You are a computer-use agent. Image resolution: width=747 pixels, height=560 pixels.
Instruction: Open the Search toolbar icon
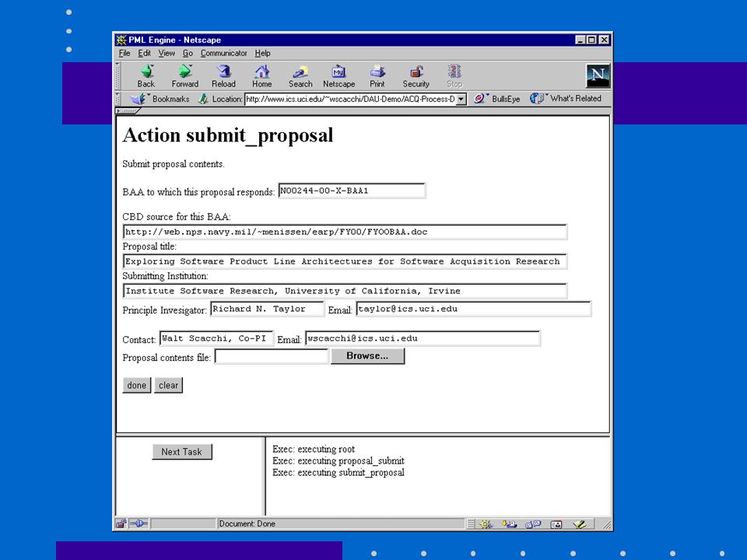300,76
